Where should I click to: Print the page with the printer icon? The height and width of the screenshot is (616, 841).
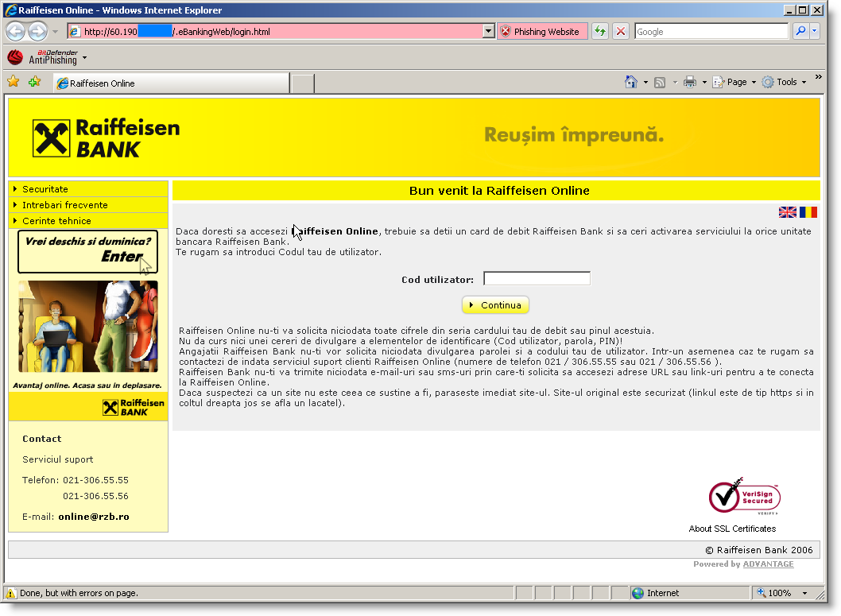[690, 83]
